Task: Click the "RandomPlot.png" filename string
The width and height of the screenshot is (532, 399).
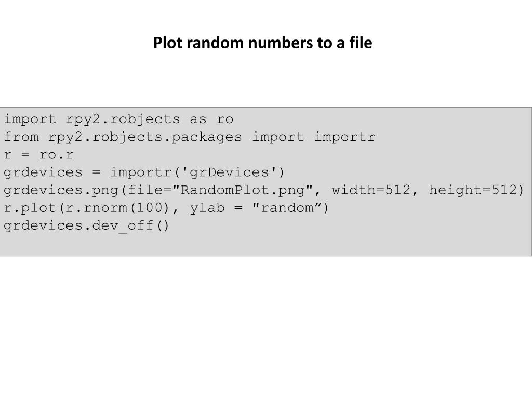Action: tap(242, 190)
